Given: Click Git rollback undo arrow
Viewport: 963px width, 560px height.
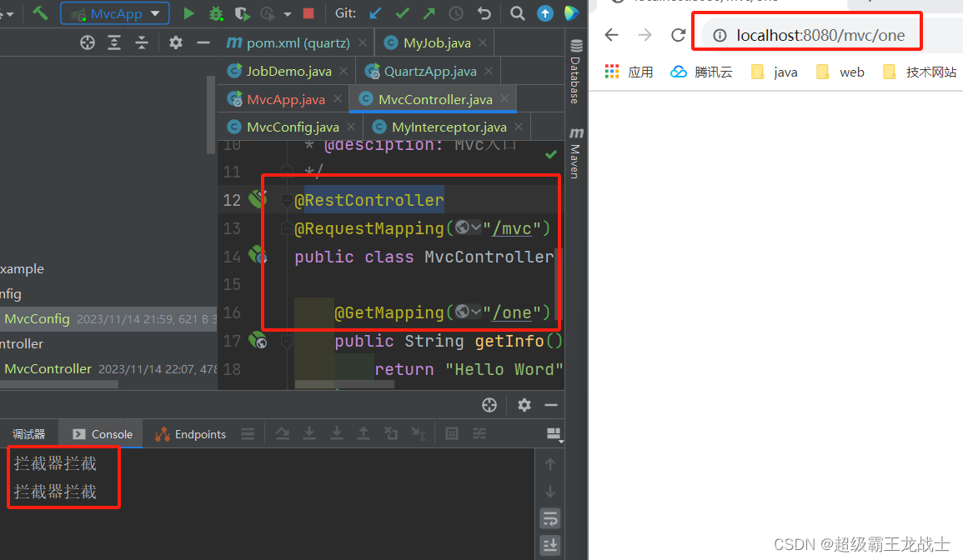Looking at the screenshot, I should tap(484, 12).
